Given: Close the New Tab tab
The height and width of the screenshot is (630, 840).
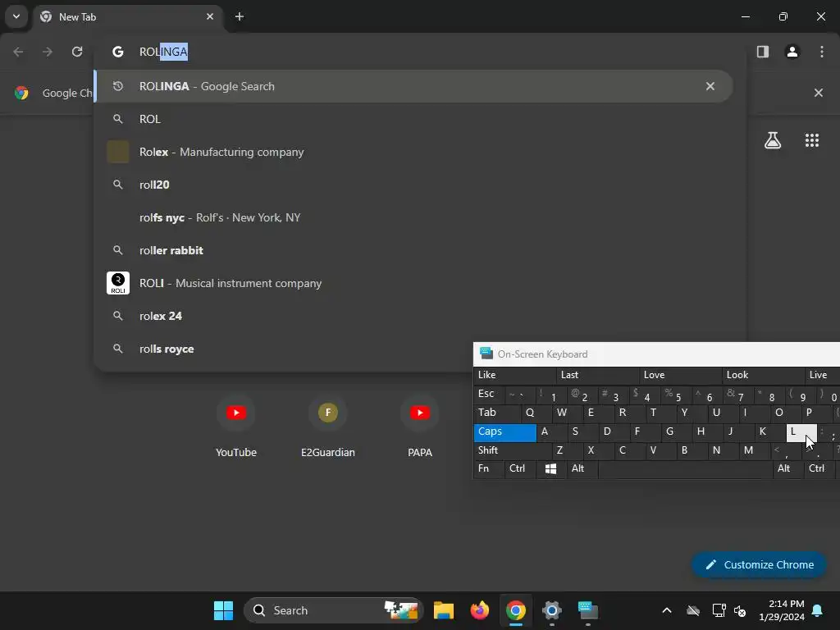Looking at the screenshot, I should (x=210, y=16).
